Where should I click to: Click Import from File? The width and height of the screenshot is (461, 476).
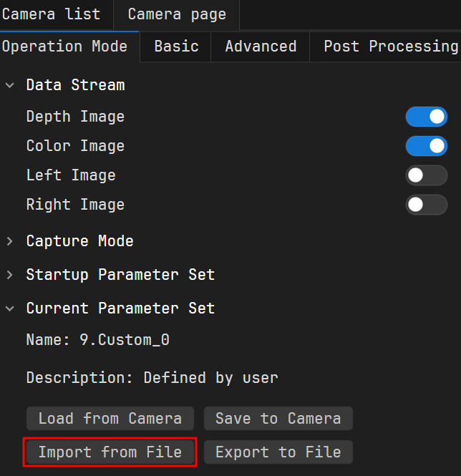(110, 452)
